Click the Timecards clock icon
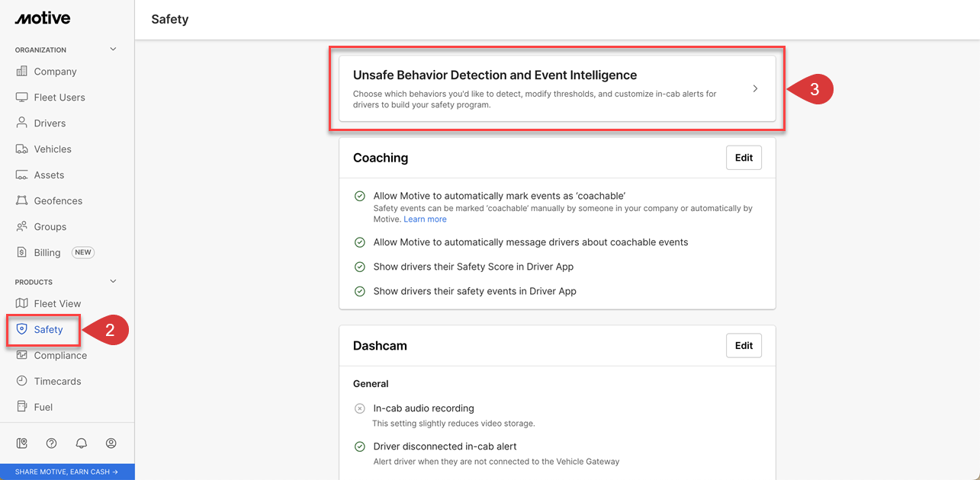980x480 pixels. pos(22,381)
